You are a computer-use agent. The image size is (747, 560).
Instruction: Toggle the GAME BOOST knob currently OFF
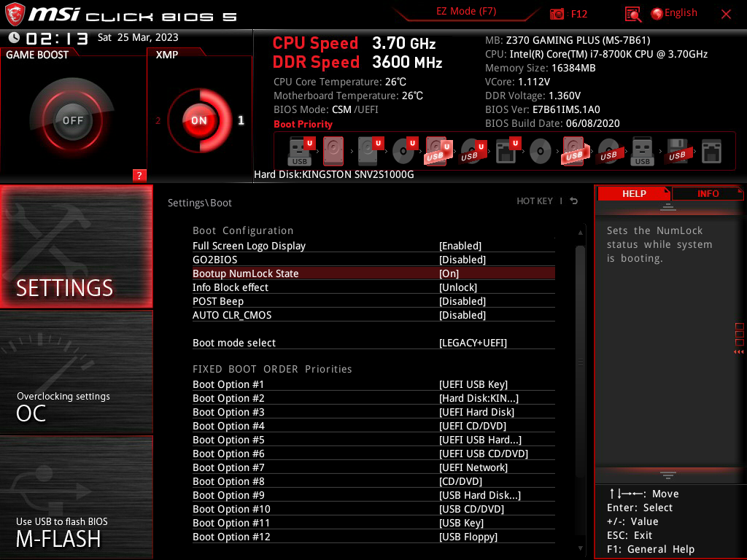pos(72,120)
